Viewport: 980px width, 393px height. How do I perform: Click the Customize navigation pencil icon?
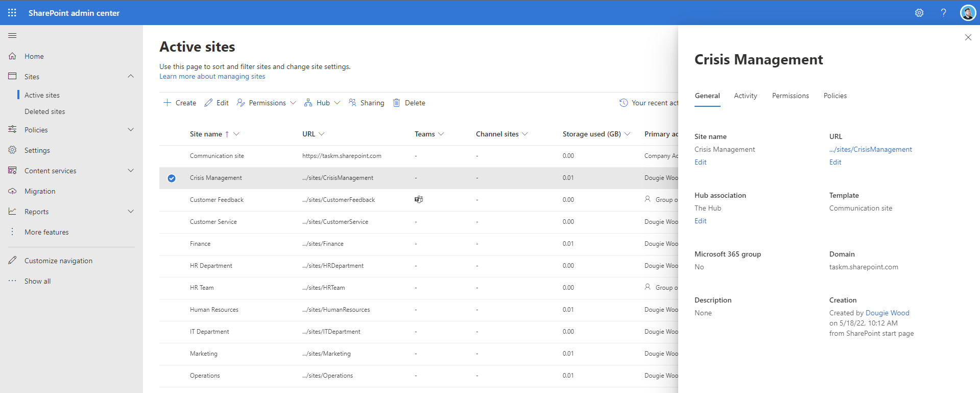click(x=12, y=260)
